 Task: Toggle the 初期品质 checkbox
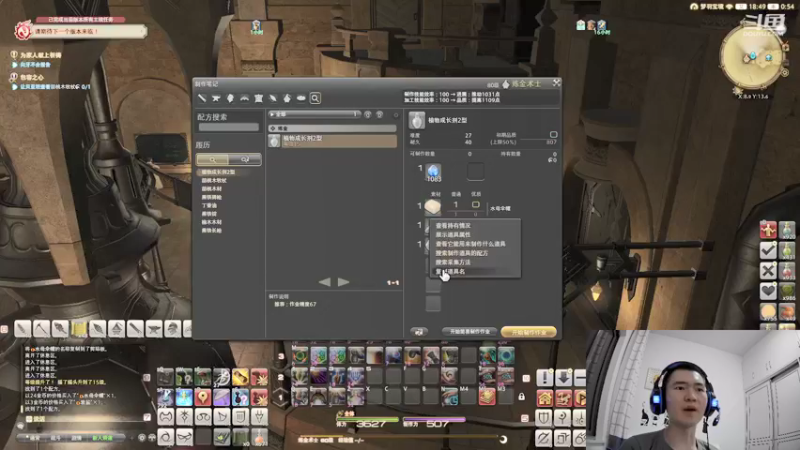[554, 134]
